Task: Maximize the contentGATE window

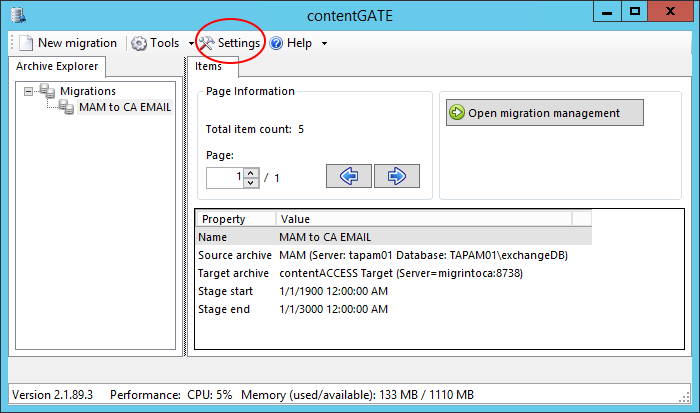Action: (634, 12)
